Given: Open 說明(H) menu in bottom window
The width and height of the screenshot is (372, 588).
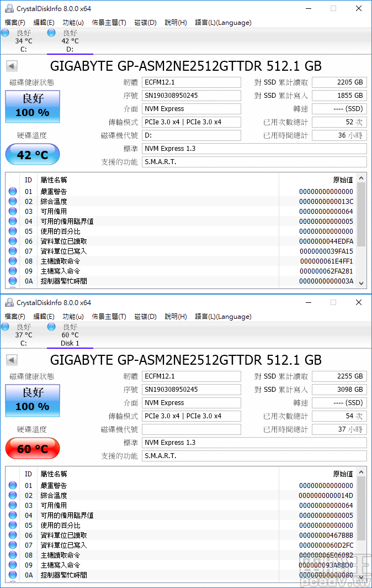Looking at the screenshot, I should point(176,317).
